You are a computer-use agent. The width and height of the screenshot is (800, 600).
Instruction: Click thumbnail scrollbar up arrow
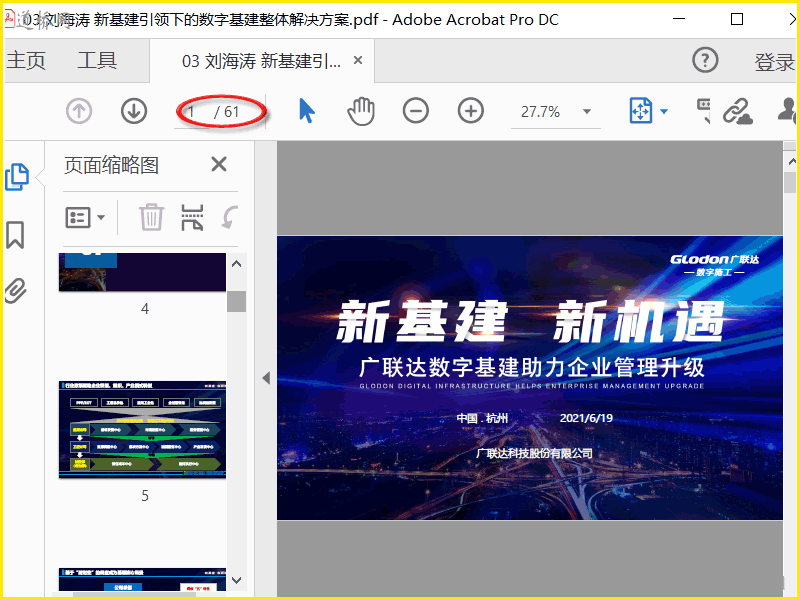[236, 264]
